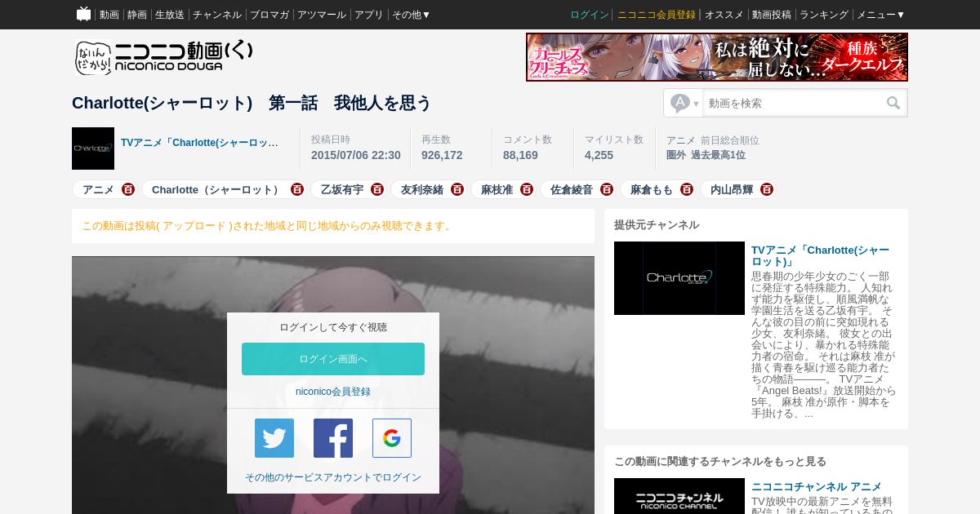The height and width of the screenshot is (514, 980).
Task: Open Charlotte channel thumbnail in sidebar
Action: 679,278
